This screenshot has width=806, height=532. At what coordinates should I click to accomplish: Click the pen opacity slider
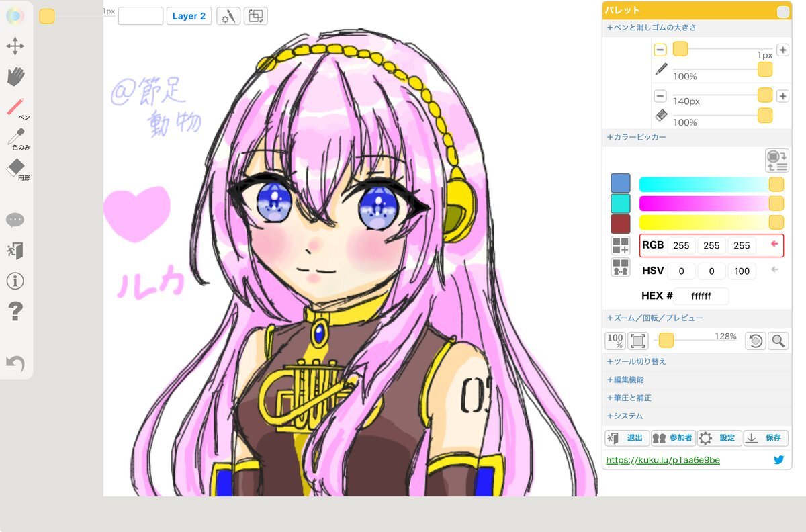[x=722, y=69]
